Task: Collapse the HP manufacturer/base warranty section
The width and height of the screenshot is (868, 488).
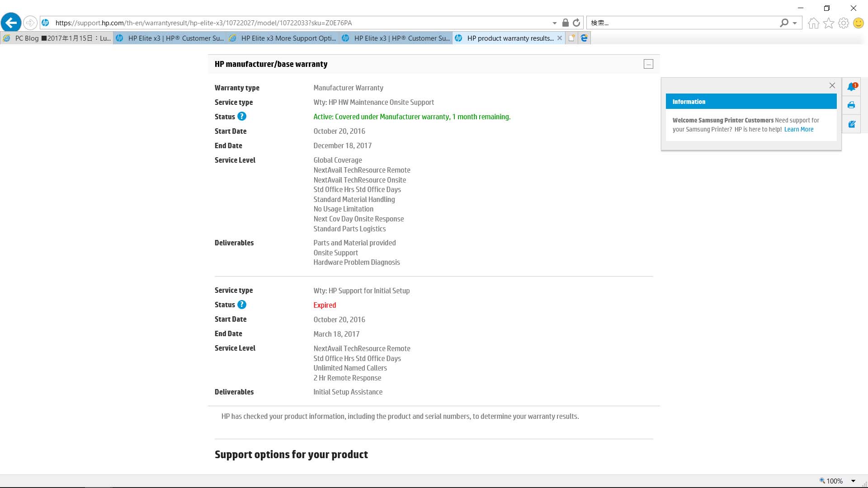Action: coord(648,64)
